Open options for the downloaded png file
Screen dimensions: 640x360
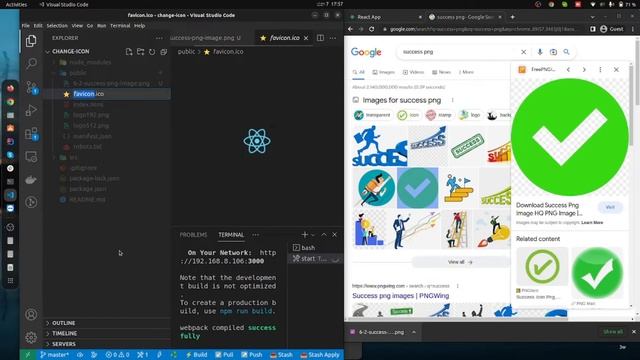(414, 332)
